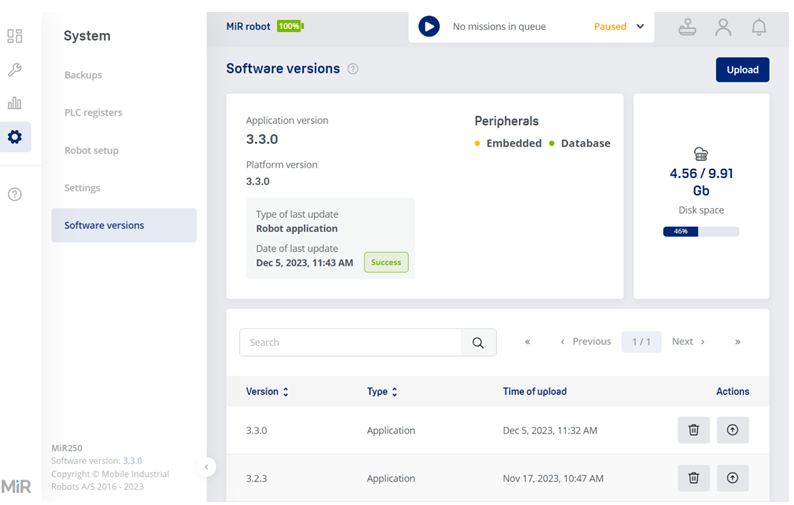The image size is (794, 505).
Task: Collapse the System sidebar panel
Action: tap(205, 466)
